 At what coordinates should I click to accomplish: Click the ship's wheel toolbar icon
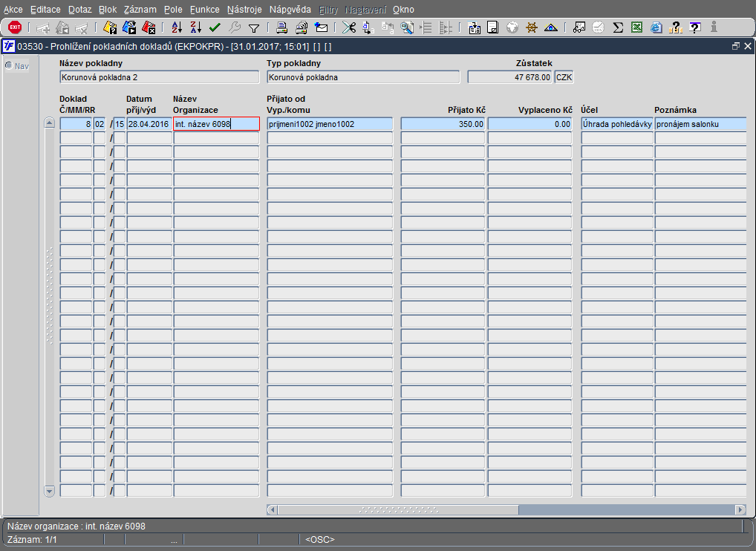coord(531,27)
